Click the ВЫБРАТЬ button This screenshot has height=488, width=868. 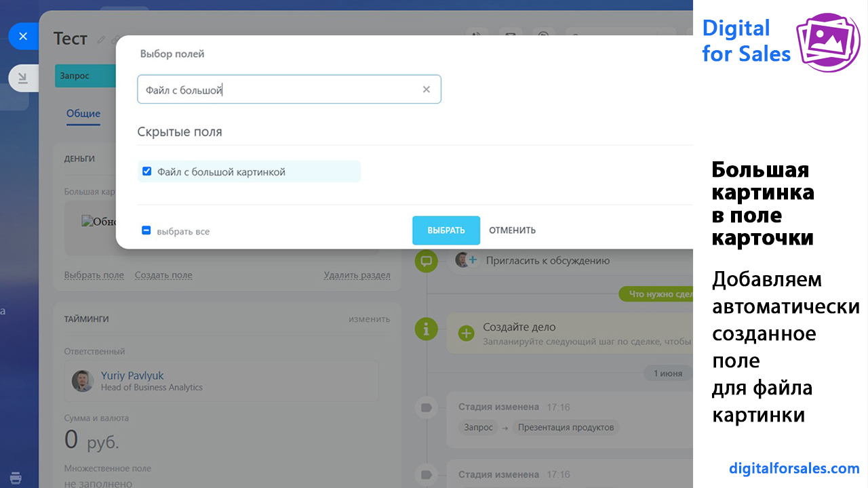(446, 230)
